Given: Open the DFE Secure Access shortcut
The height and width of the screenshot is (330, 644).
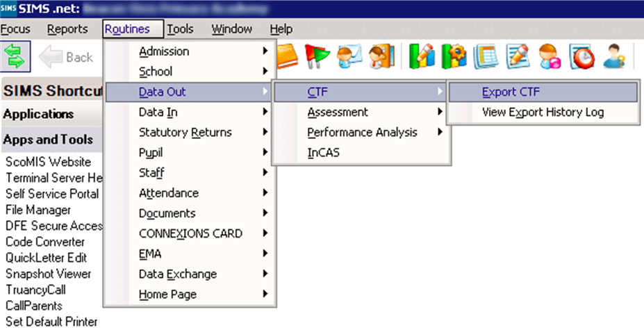Looking at the screenshot, I should [53, 226].
